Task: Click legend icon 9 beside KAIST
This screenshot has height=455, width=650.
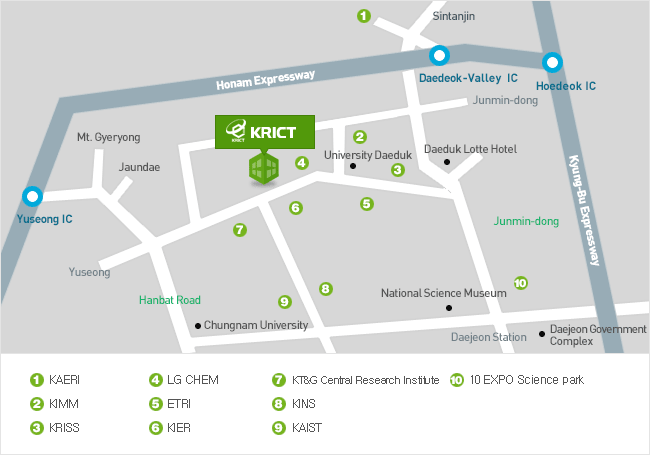Action: pyautogui.click(x=279, y=428)
